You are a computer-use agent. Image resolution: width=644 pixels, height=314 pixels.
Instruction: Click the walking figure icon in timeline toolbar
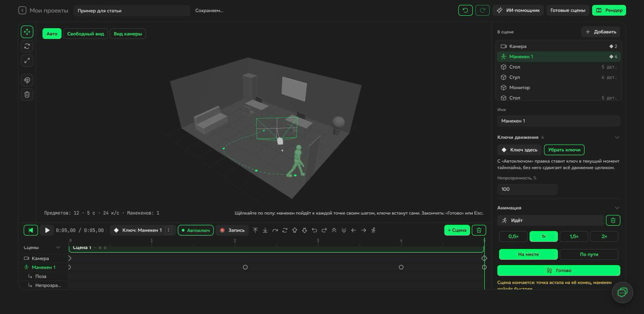tap(373, 230)
